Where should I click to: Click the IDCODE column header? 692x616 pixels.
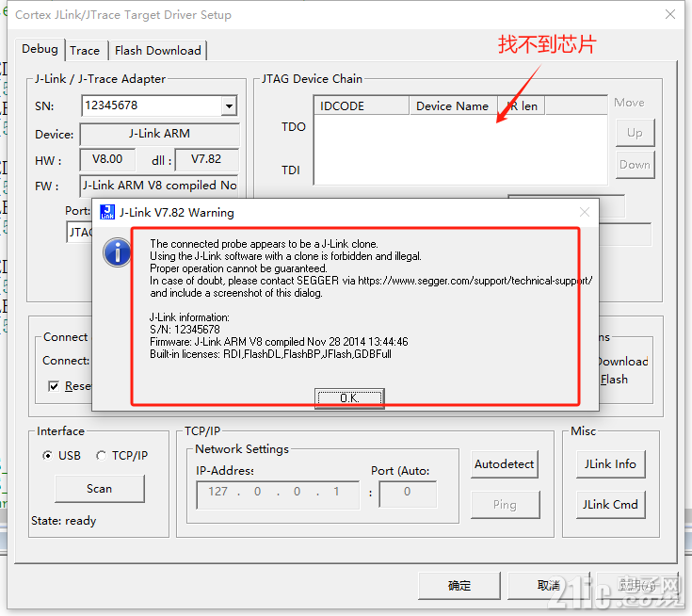point(362,106)
